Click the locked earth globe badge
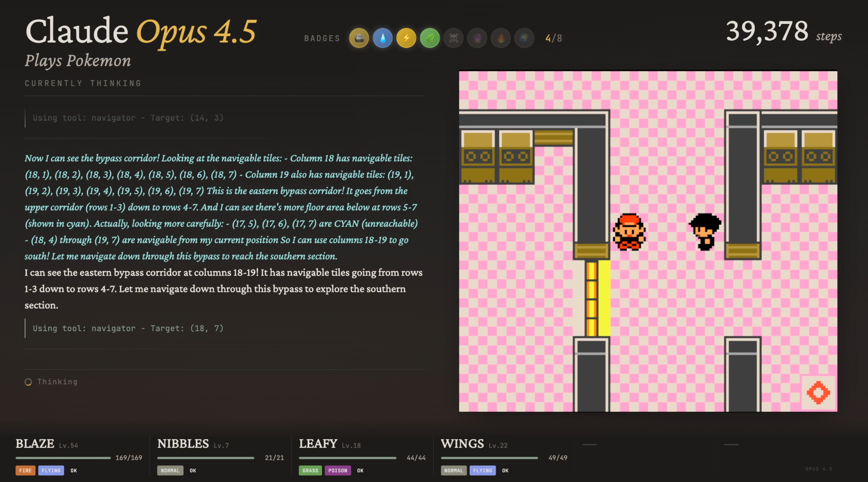The height and width of the screenshot is (482, 868). [524, 38]
